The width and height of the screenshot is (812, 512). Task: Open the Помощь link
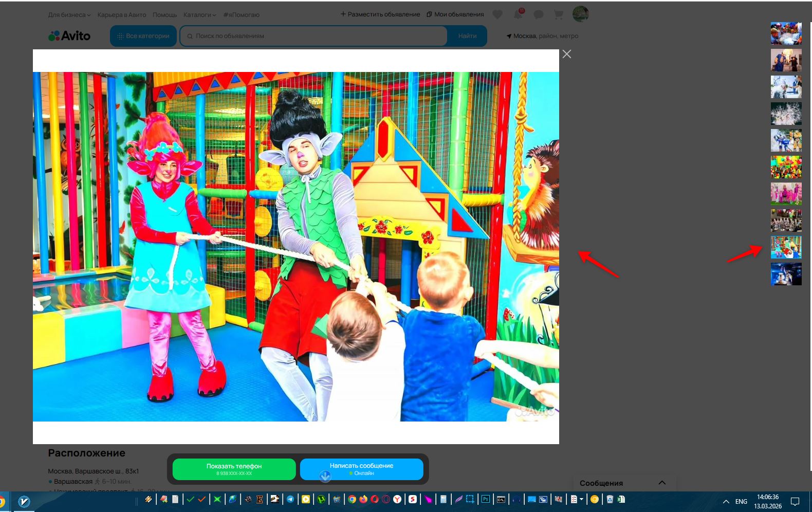coord(164,15)
